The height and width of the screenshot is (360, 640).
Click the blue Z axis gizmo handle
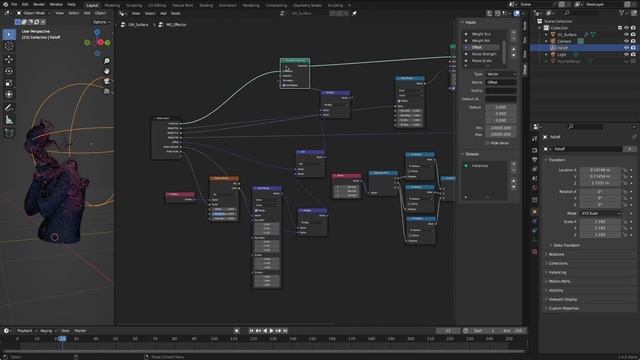coord(97,32)
